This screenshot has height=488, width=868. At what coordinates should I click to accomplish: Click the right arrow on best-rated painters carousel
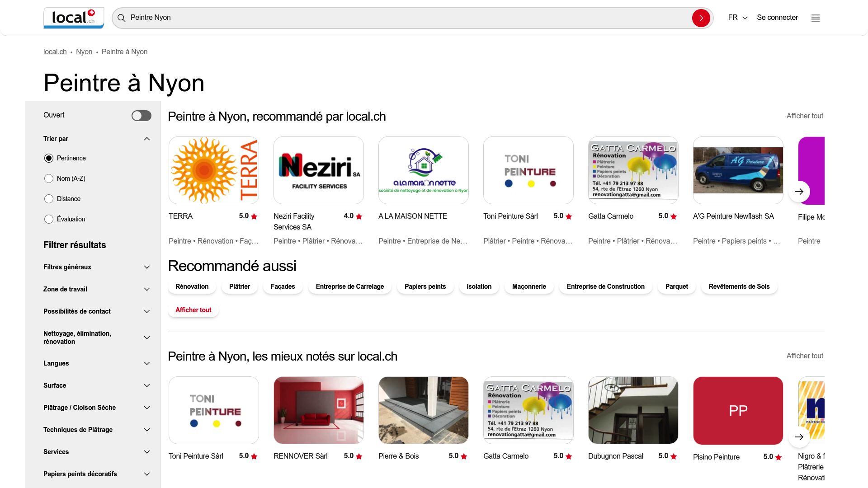pyautogui.click(x=799, y=437)
